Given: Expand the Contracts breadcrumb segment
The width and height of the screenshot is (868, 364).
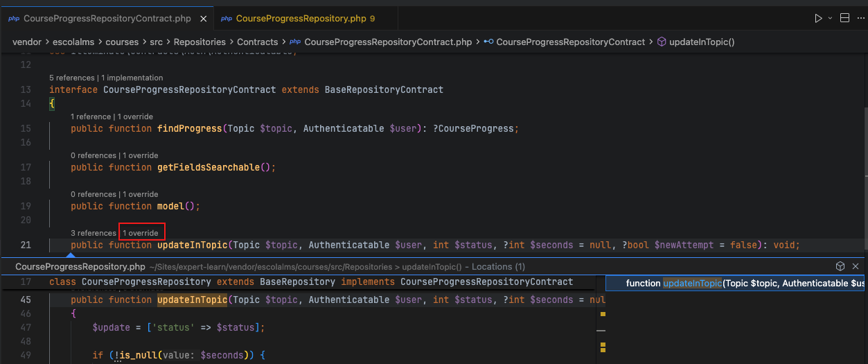Looking at the screenshot, I should point(257,42).
